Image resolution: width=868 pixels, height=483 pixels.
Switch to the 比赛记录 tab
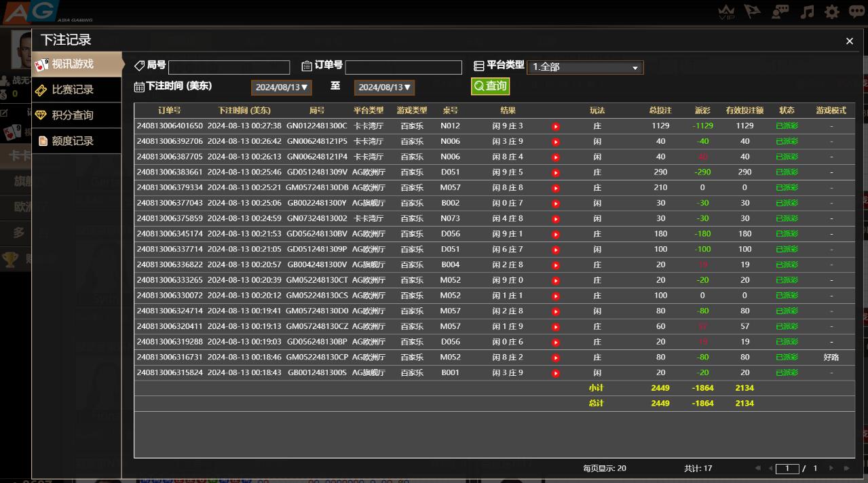click(x=73, y=90)
